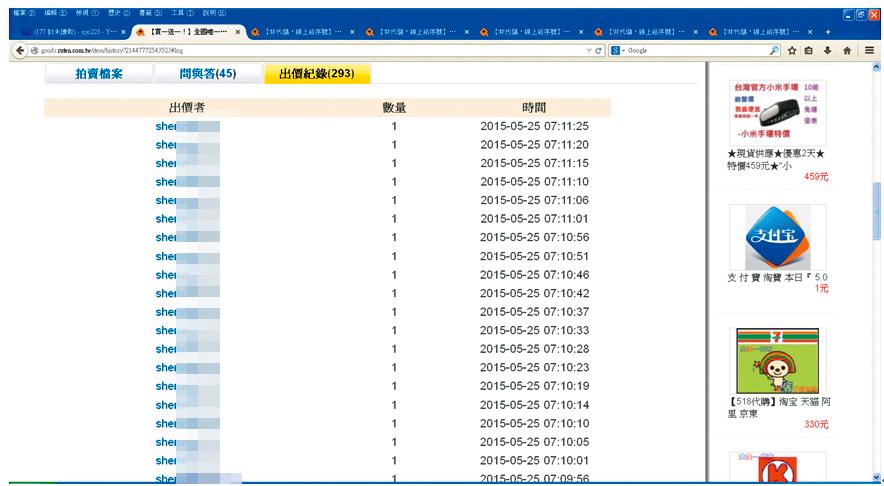Click the timestamp 2015-05-25 07:10:51

(x=534, y=256)
